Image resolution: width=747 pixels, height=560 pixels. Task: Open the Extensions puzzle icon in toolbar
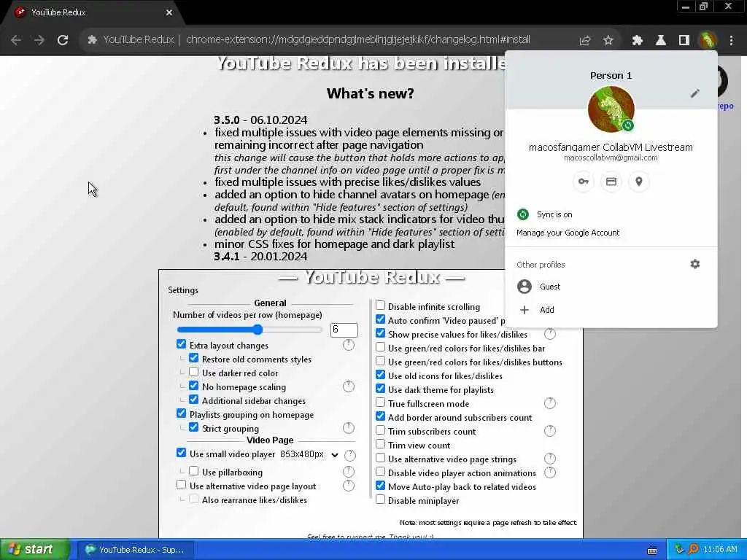[x=638, y=41]
